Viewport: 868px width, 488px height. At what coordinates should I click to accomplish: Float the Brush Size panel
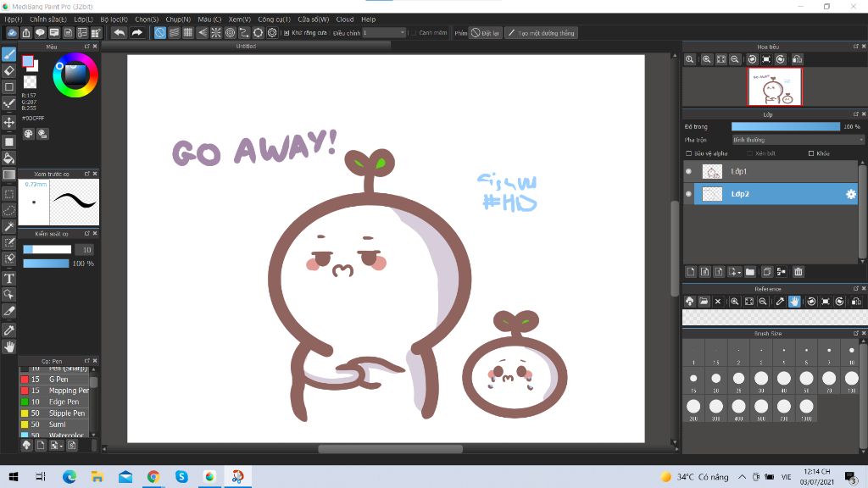pos(856,333)
